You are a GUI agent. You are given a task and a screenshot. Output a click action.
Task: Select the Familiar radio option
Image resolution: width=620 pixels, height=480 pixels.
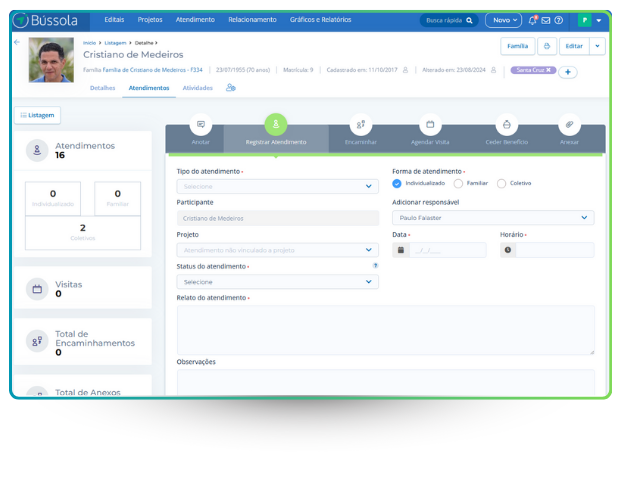click(x=458, y=183)
